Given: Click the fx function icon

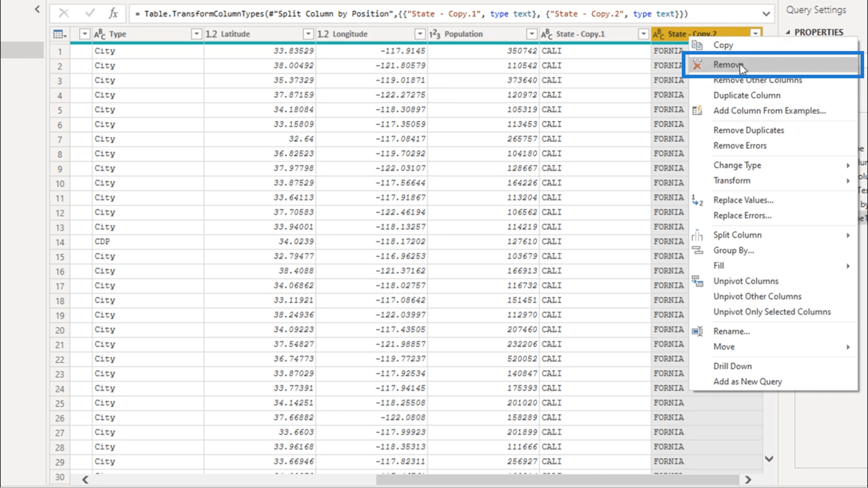Looking at the screenshot, I should [x=113, y=13].
